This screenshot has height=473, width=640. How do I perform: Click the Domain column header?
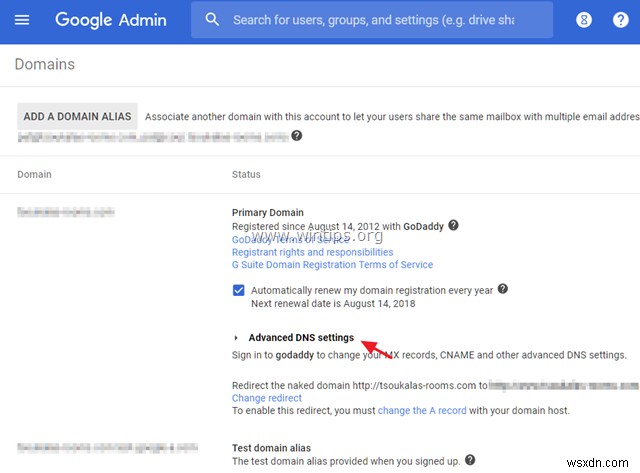34,175
